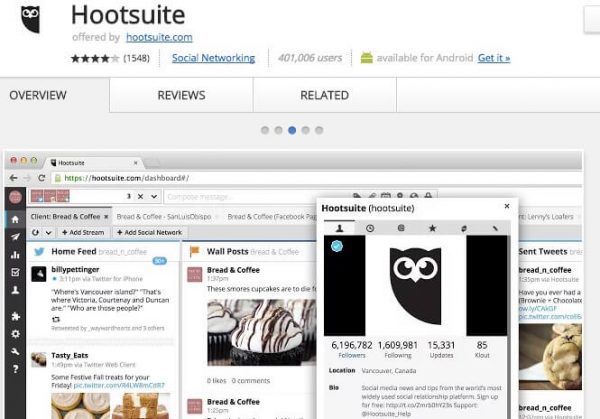Select the pencil notes tab in the popup
Screen dimensions: 600x419
(x=495, y=228)
